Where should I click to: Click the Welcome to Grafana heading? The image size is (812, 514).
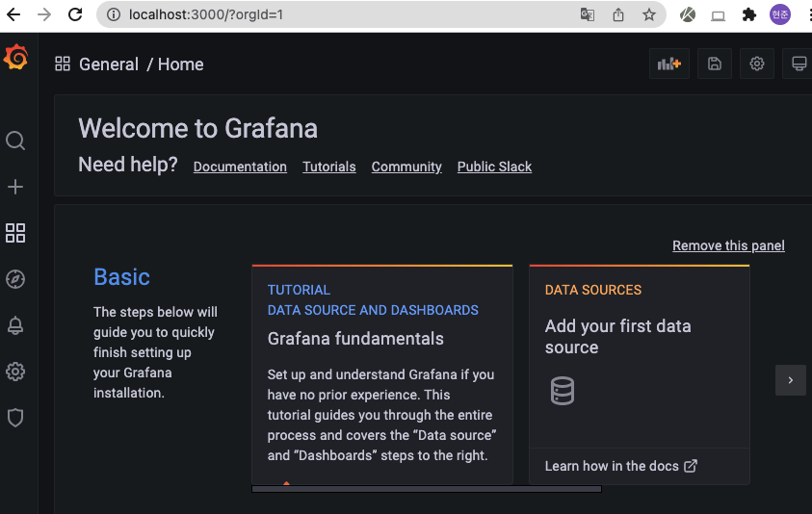(x=197, y=128)
